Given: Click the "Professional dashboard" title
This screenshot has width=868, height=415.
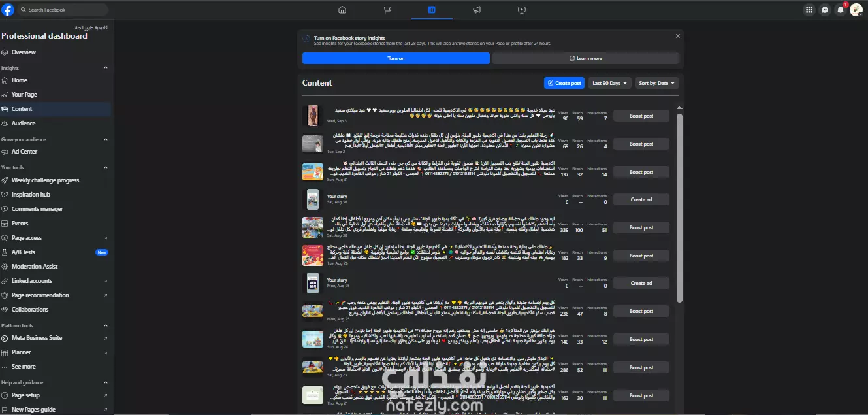Looking at the screenshot, I should [44, 36].
